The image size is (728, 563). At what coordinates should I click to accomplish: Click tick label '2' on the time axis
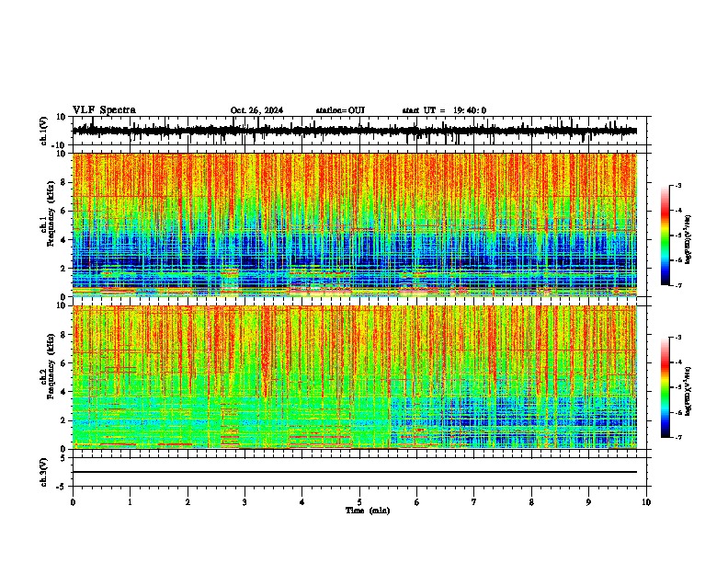pos(188,502)
